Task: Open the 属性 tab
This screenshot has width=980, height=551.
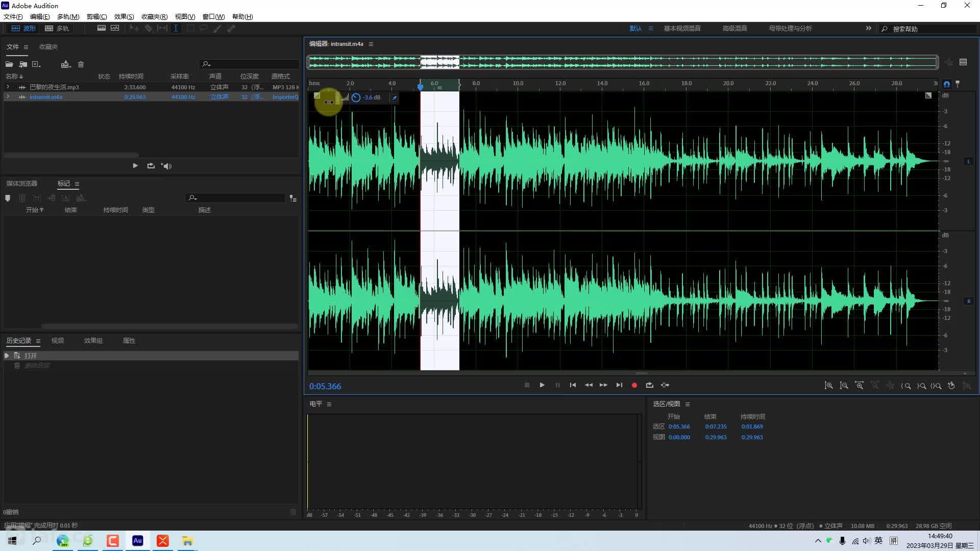Action: click(129, 341)
